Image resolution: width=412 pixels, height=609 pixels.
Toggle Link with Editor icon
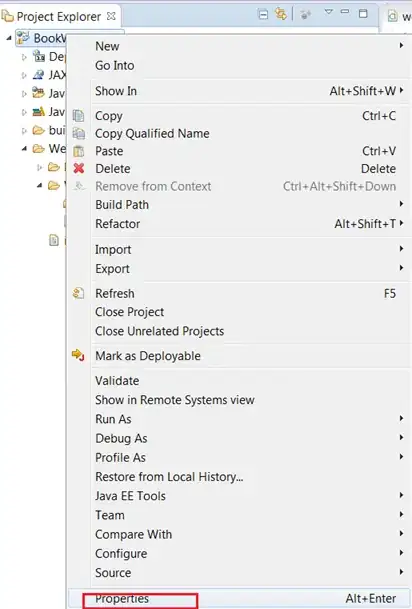(281, 14)
